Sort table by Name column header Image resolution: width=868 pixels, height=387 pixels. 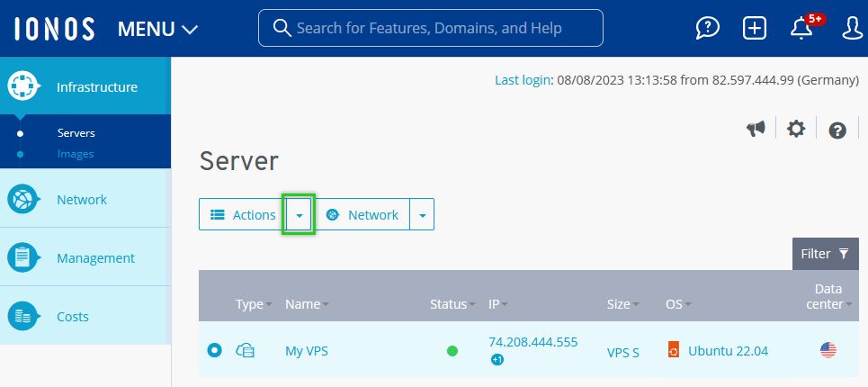[x=303, y=304]
